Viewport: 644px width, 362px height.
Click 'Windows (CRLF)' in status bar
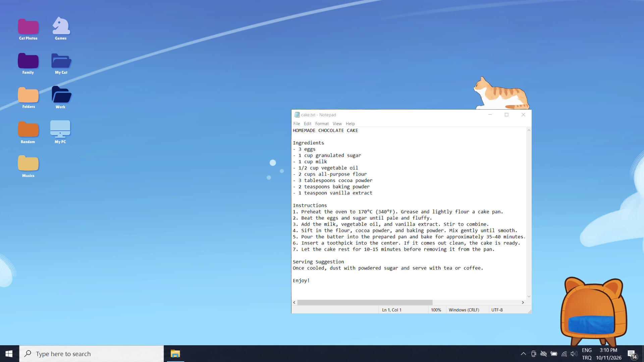click(x=464, y=310)
